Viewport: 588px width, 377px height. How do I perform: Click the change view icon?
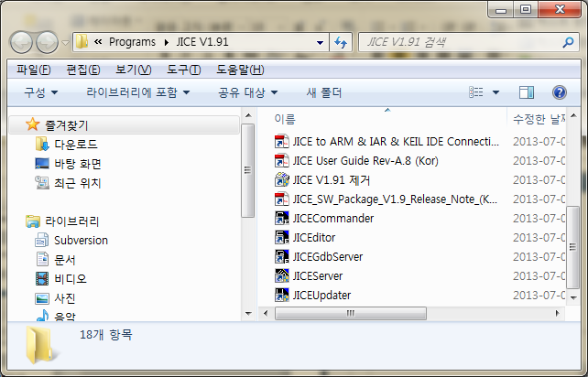coord(476,92)
